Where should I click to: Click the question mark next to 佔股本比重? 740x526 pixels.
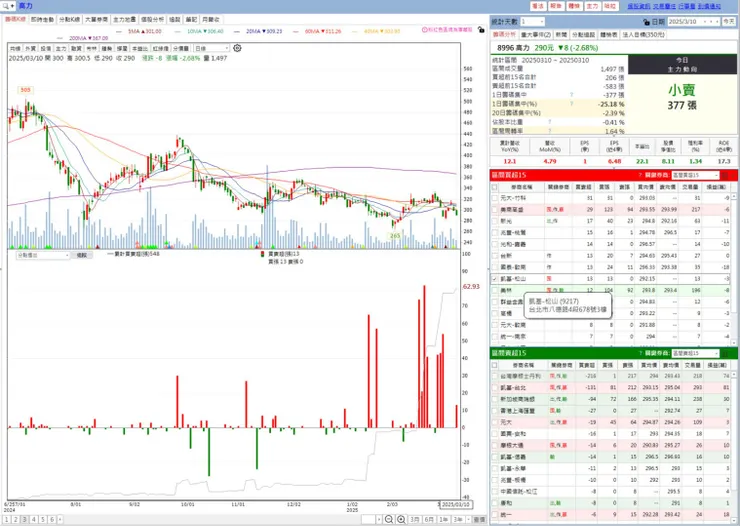pyautogui.click(x=549, y=122)
